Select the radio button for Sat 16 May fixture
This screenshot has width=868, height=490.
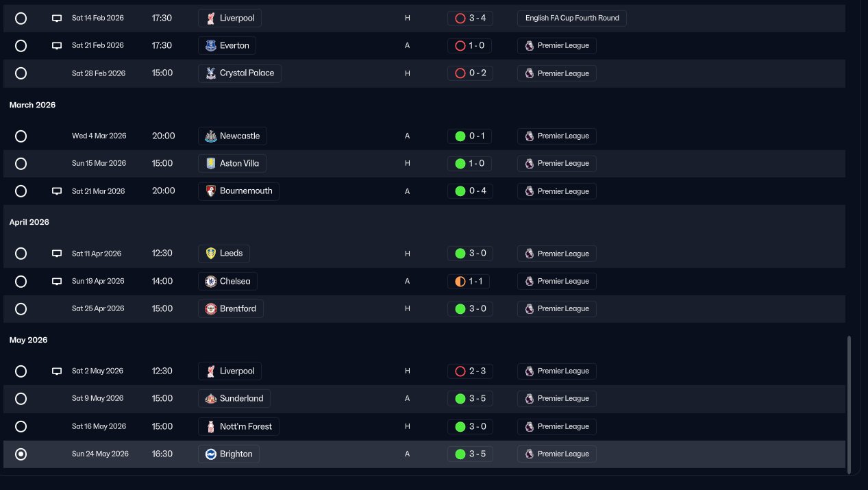(21, 426)
